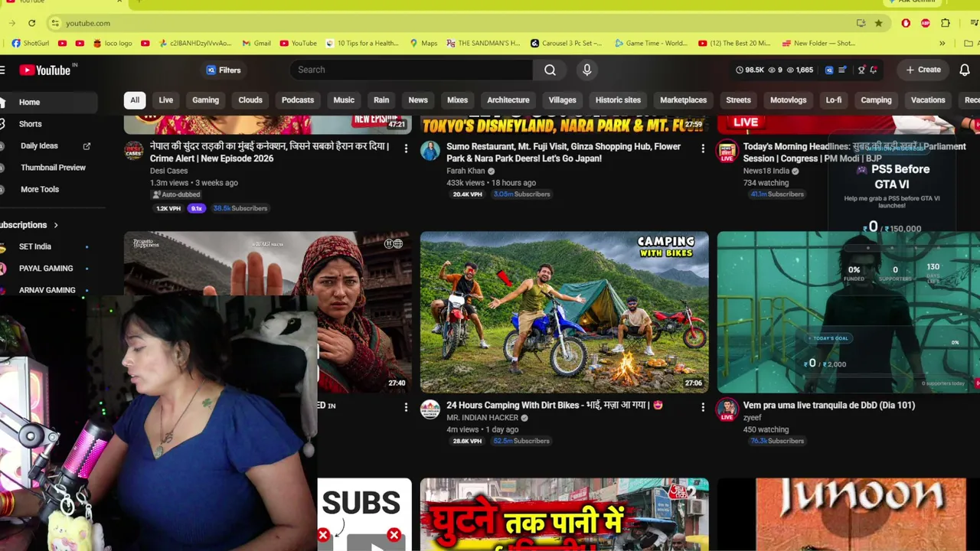The image size is (980, 551).
Task: Open More Tools in the sidebar
Action: [49, 189]
